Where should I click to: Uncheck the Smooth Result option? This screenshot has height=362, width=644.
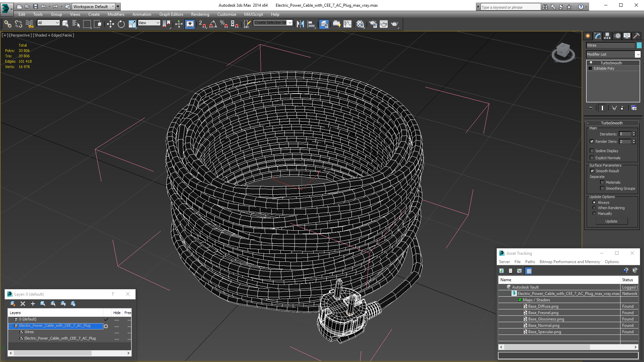(x=592, y=171)
